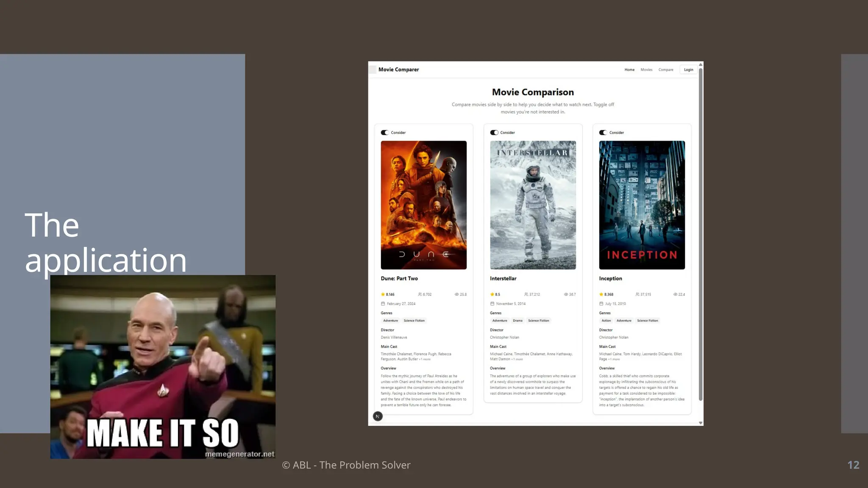868x488 pixels.
Task: Click the calendar icon beside July 15, 2010
Action: click(x=601, y=304)
